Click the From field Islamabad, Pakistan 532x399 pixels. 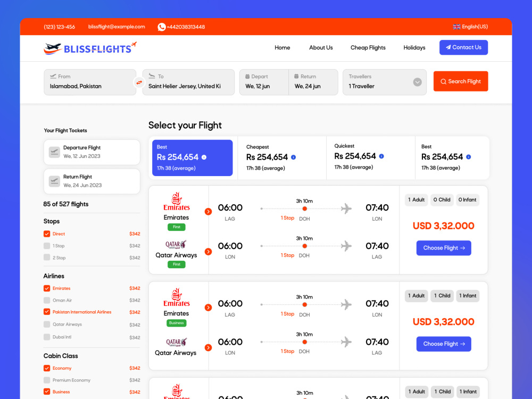[x=90, y=82]
